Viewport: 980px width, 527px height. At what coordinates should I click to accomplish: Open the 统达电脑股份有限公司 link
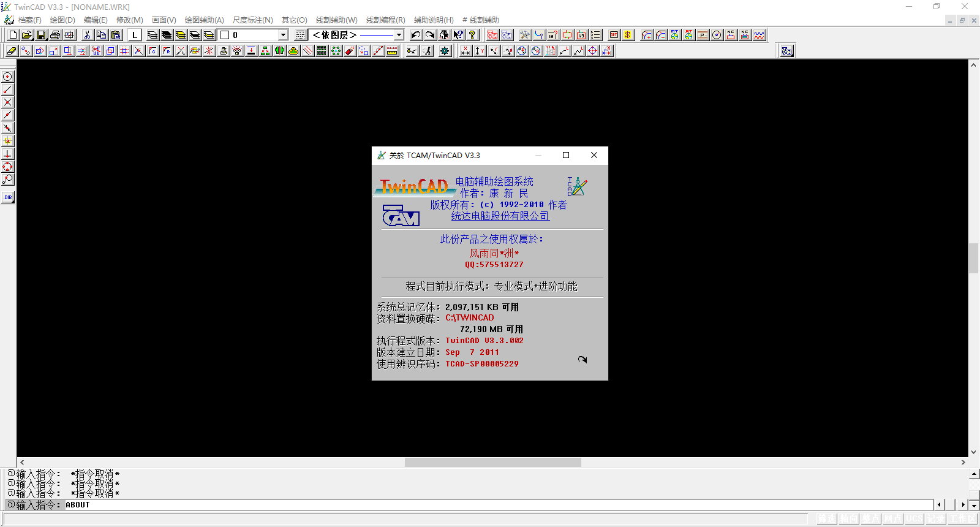click(x=500, y=216)
